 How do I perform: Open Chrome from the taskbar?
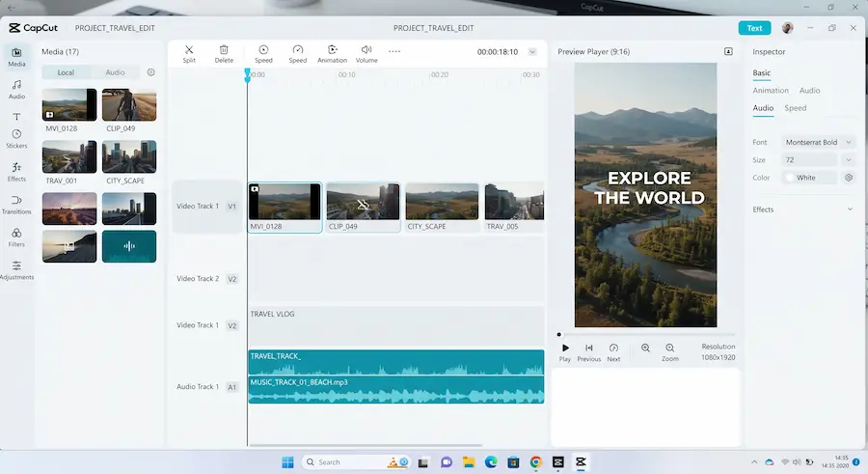click(x=536, y=462)
